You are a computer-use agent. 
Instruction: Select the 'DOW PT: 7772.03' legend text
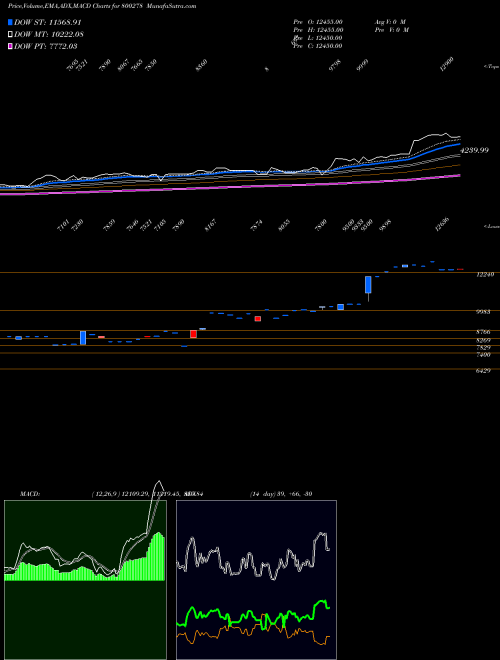[45, 46]
